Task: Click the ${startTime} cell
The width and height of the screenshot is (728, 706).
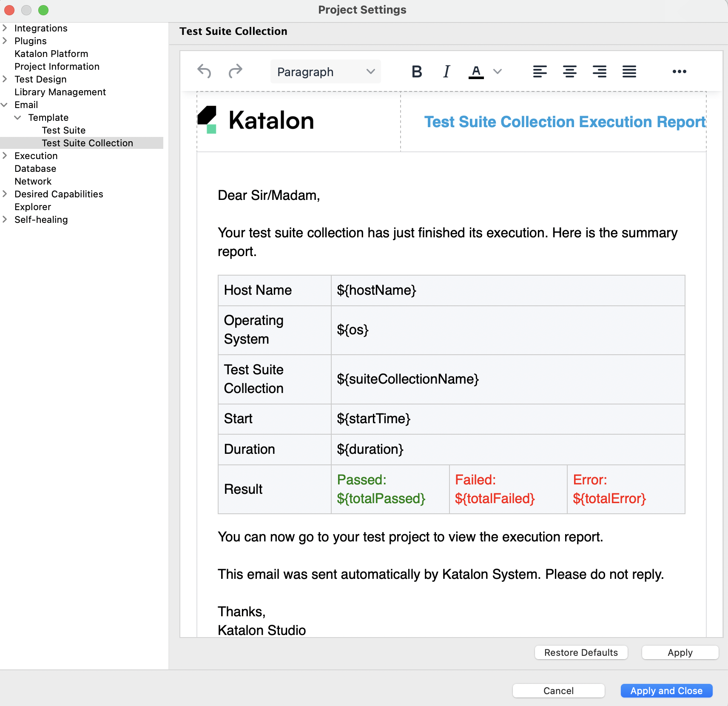Action: (508, 419)
